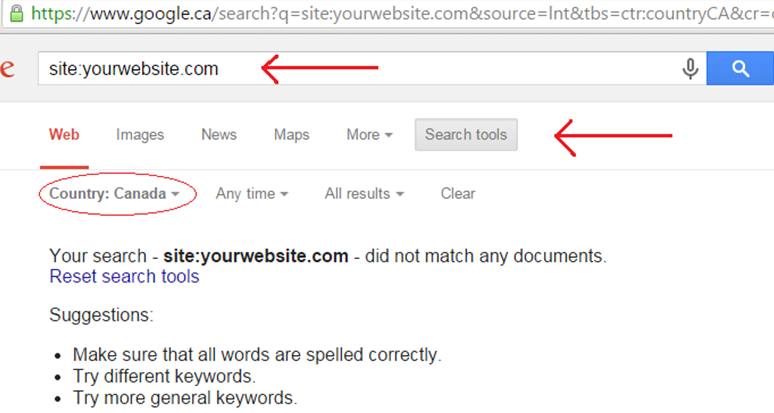
Task: Focus the browser URL address bar
Action: click(x=400, y=16)
